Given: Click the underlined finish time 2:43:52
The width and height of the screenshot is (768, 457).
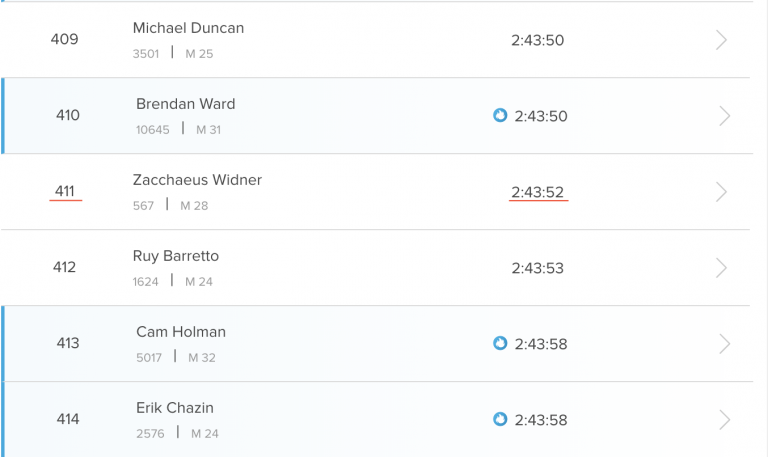Looking at the screenshot, I should 538,192.
